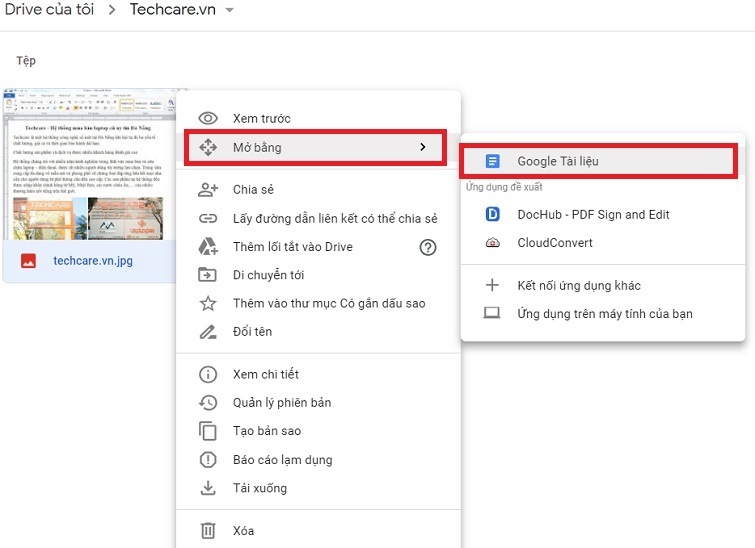Image resolution: width=755 pixels, height=548 pixels.
Task: Select Ứng dụng trên máy tính của bạn
Action: 604,314
